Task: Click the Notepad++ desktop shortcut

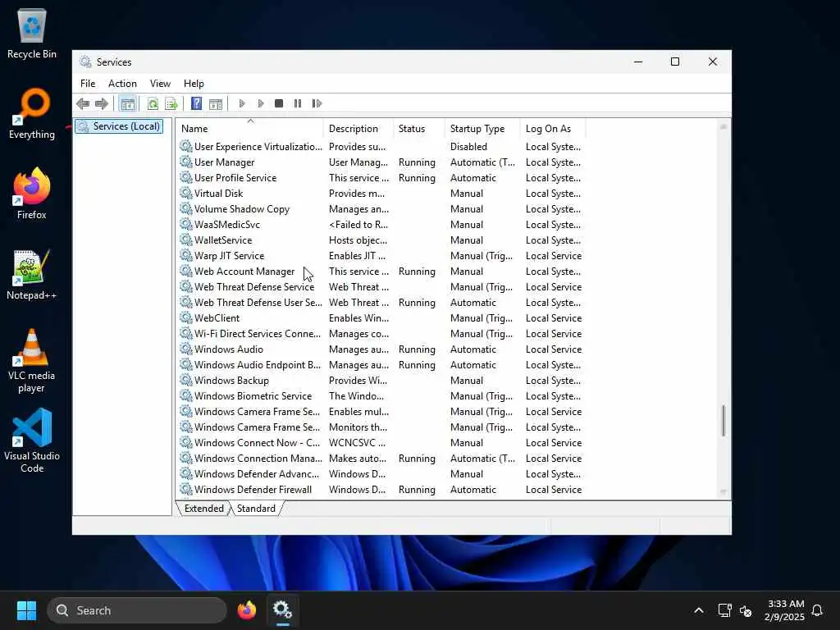Action: 32,274
